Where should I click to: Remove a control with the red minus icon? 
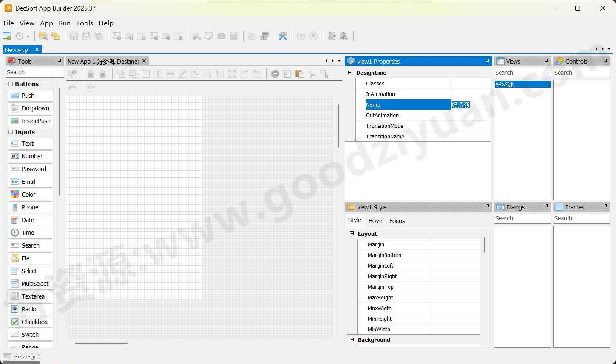(x=275, y=73)
